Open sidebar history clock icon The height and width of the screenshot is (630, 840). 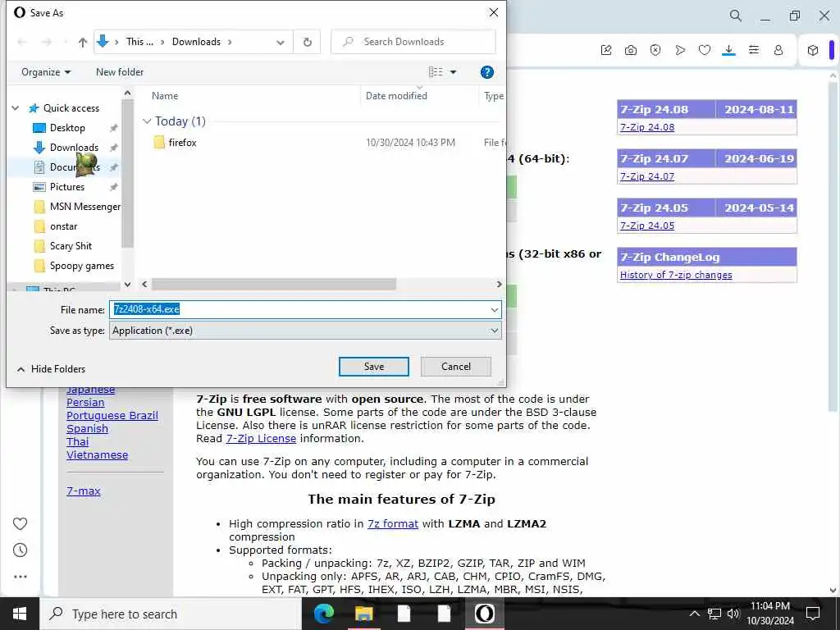click(20, 550)
